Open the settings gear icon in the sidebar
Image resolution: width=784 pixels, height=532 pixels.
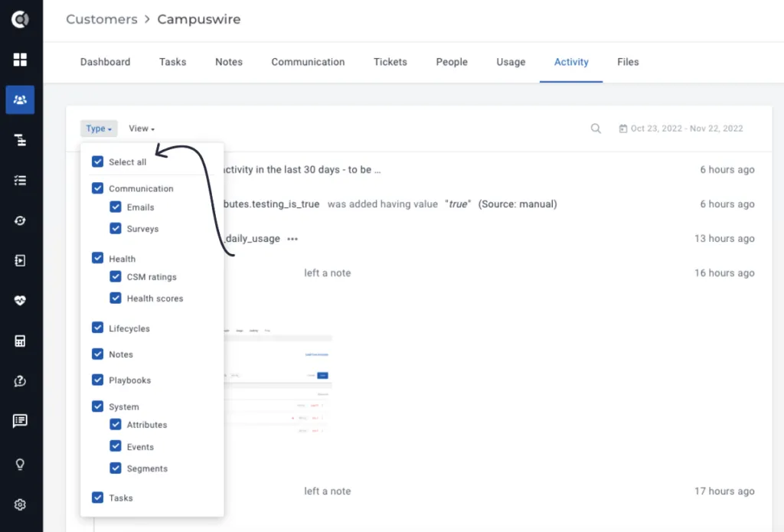coord(20,504)
